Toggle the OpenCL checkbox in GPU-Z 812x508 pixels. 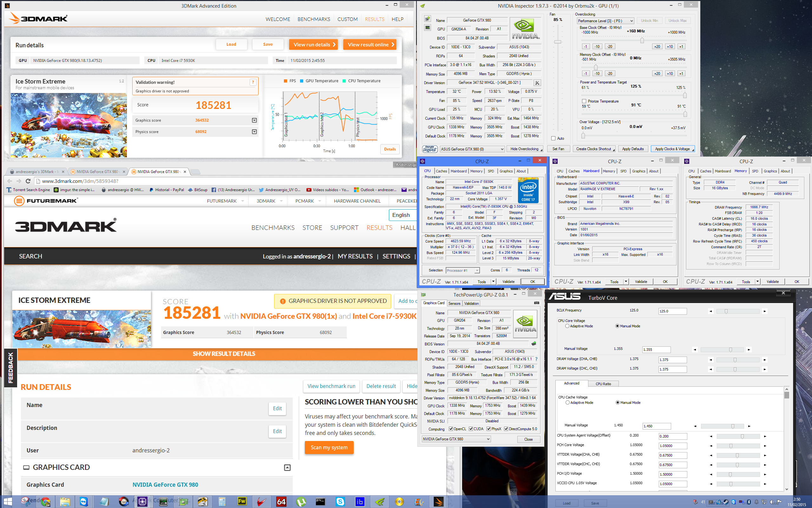tap(450, 429)
